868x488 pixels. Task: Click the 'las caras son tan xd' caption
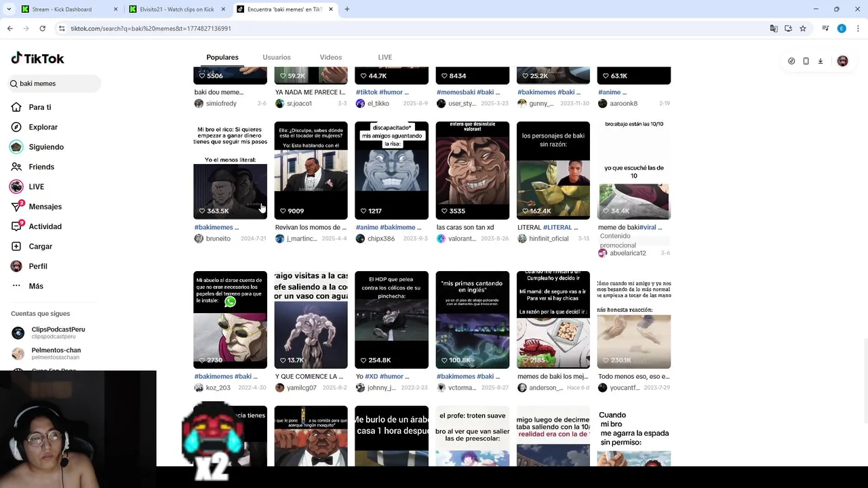pyautogui.click(x=465, y=227)
